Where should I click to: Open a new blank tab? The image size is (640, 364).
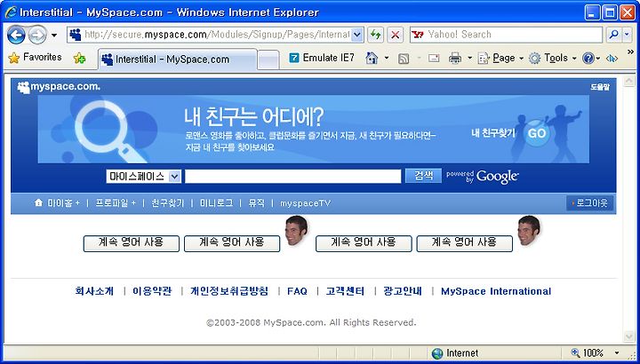[268, 59]
